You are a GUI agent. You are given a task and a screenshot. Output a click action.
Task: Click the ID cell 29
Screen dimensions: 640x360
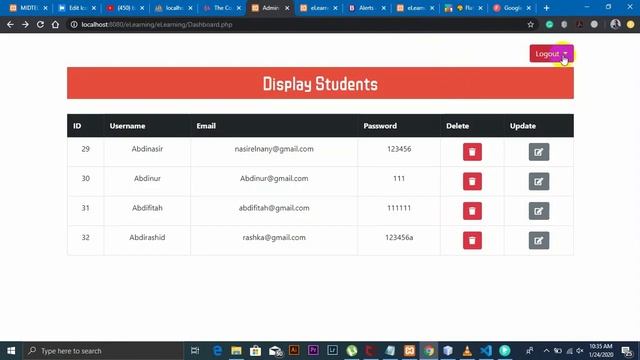(x=85, y=149)
